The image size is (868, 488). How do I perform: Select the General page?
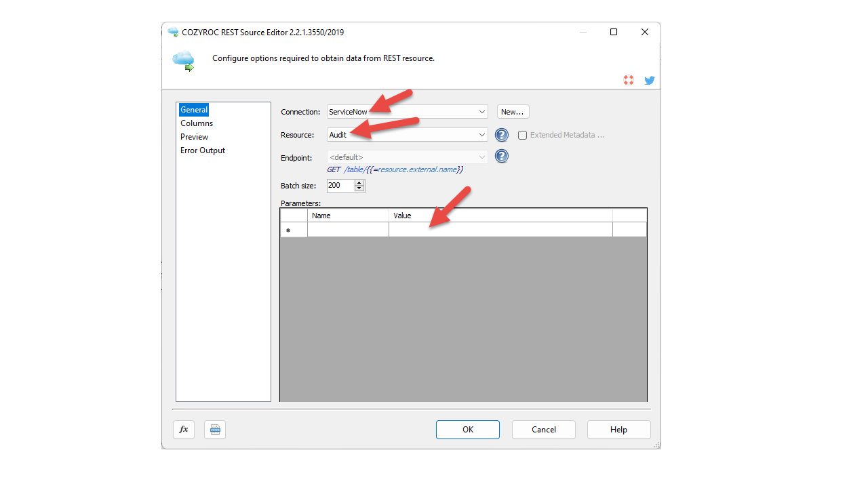click(194, 110)
